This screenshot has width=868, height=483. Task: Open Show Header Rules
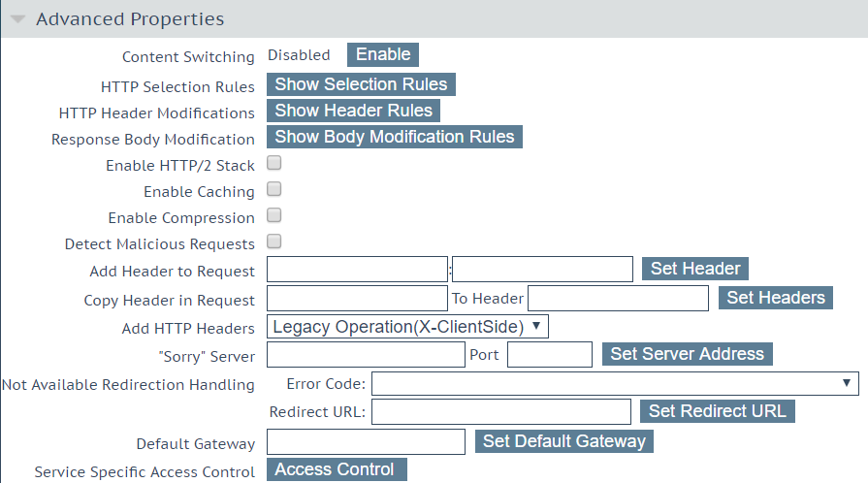(353, 111)
